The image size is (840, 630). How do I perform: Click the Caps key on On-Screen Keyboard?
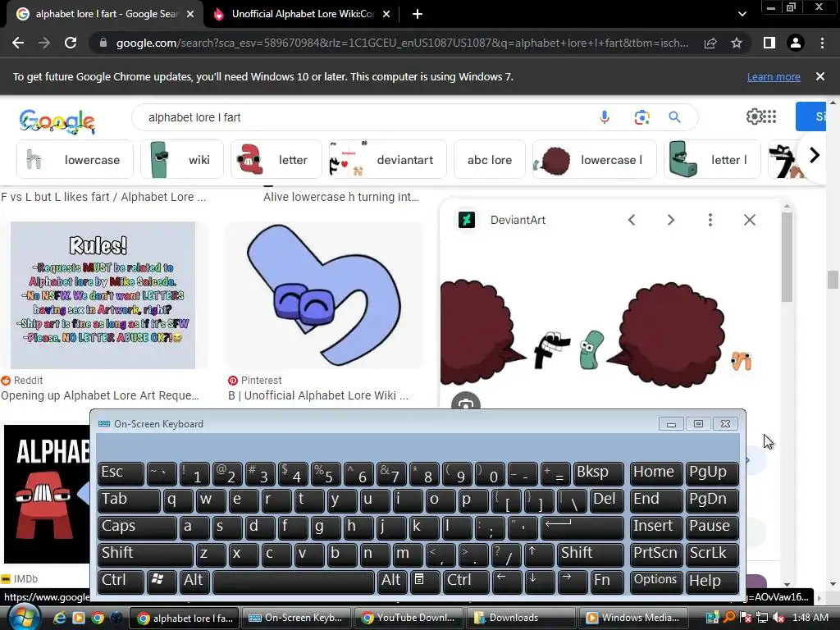137,527
